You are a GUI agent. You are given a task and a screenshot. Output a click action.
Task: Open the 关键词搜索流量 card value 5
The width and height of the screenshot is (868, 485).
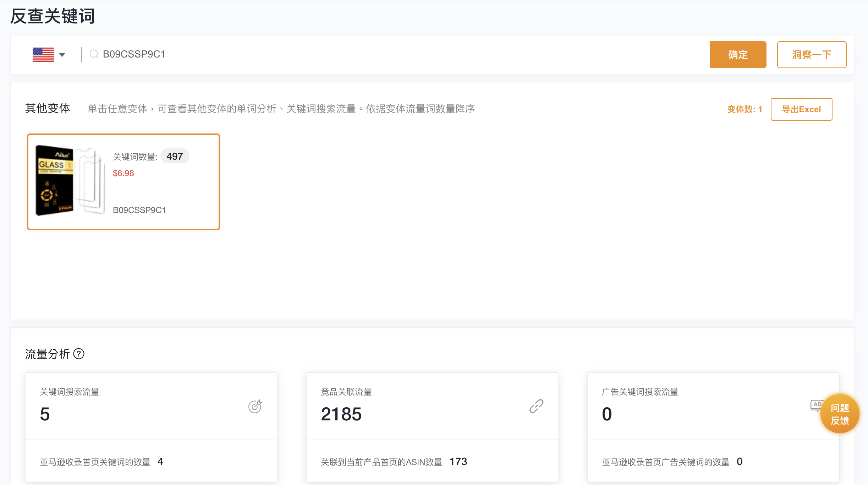pyautogui.click(x=45, y=414)
